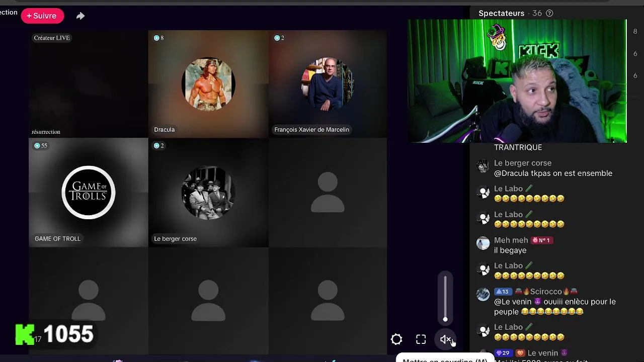Viewport: 644px width, 362px height.
Task: Open Meh meh's chat avatar
Action: [483, 243]
